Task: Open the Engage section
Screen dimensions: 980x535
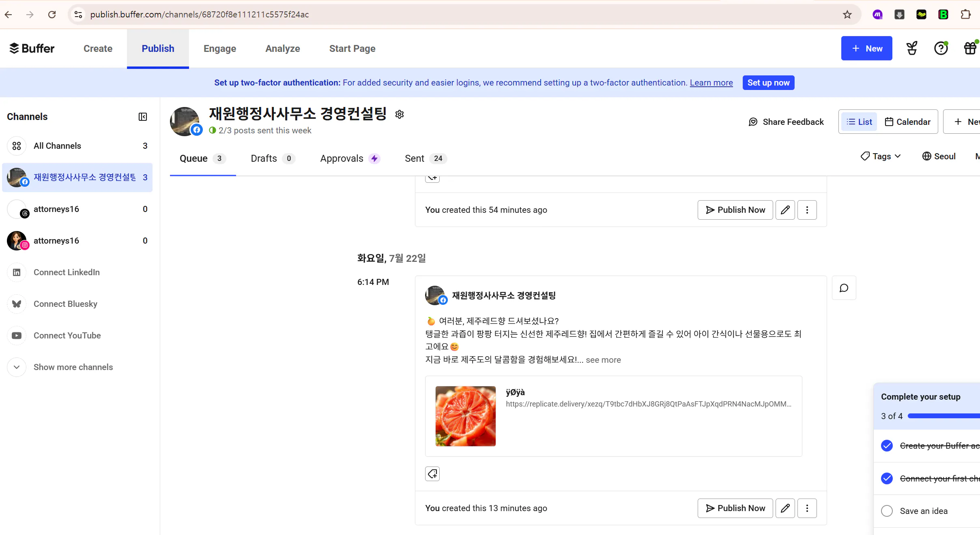Action: click(x=220, y=48)
